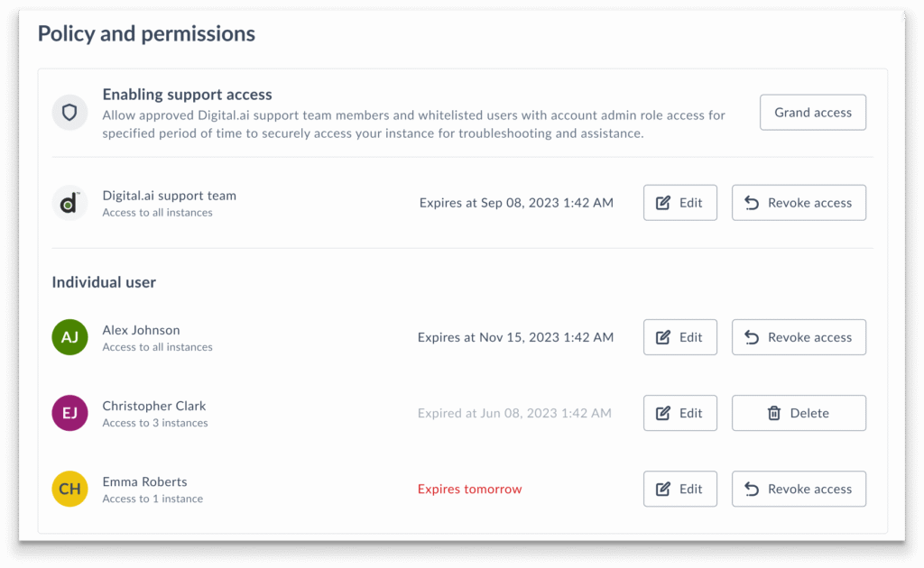The image size is (924, 568).
Task: Click the Policy and permissions page title
Action: tap(146, 34)
